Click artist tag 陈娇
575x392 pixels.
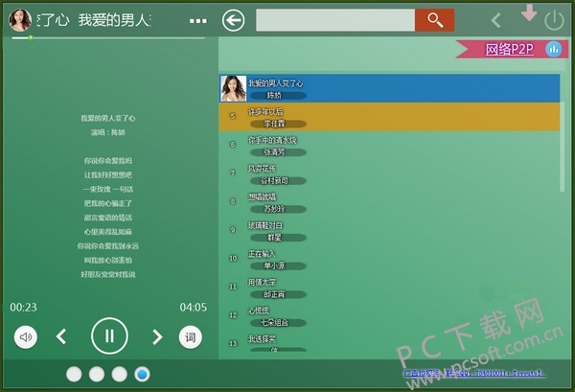(278, 96)
